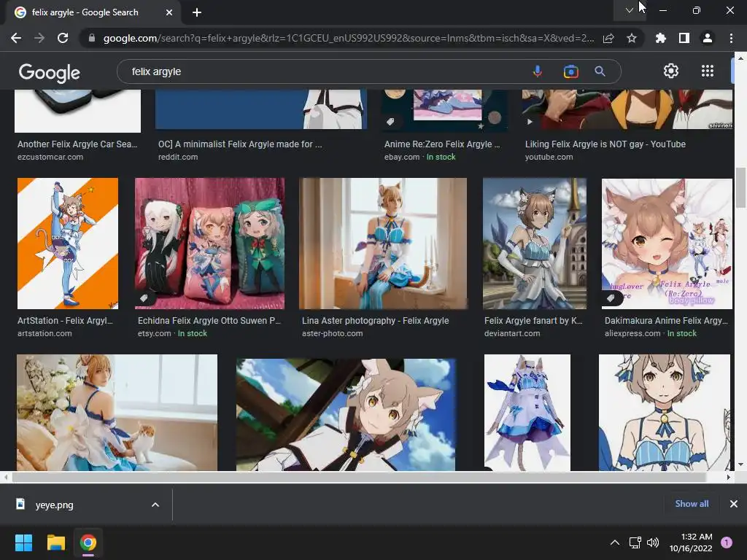Click the Chrome taskbar icon

[88, 542]
